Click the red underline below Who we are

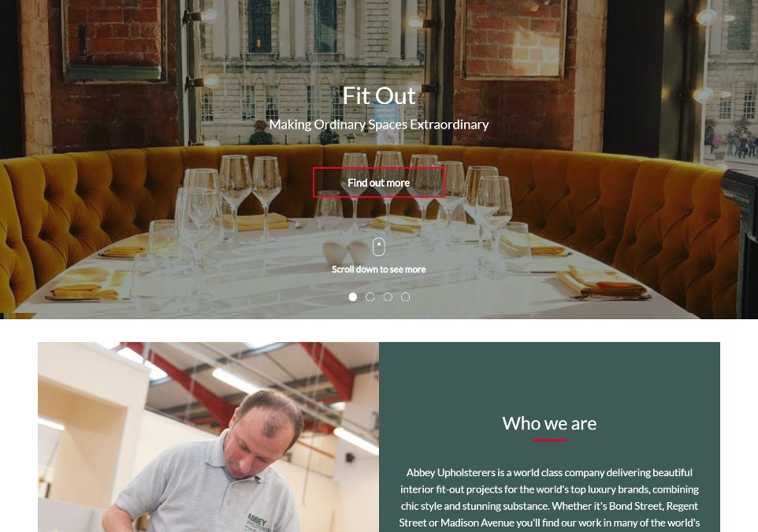549,440
